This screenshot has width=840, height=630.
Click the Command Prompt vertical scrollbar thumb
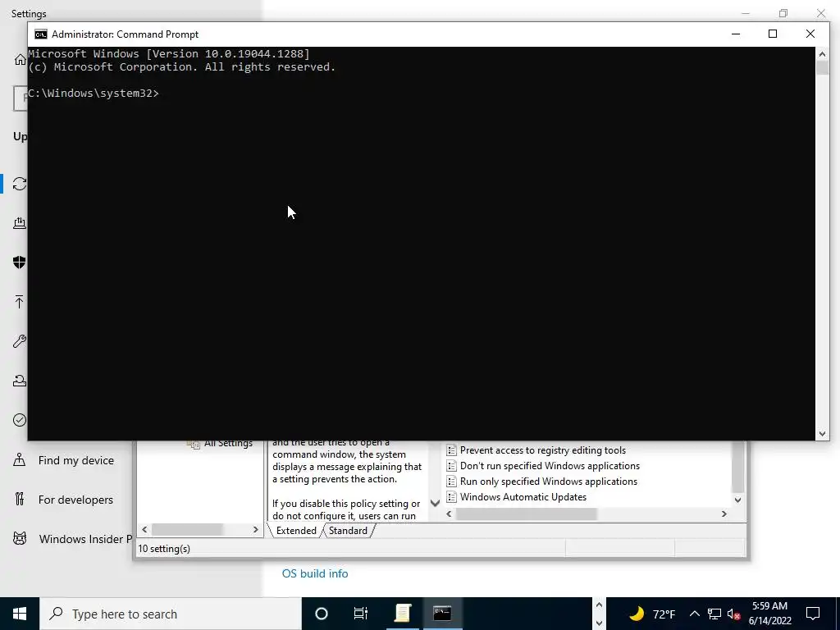822,68
